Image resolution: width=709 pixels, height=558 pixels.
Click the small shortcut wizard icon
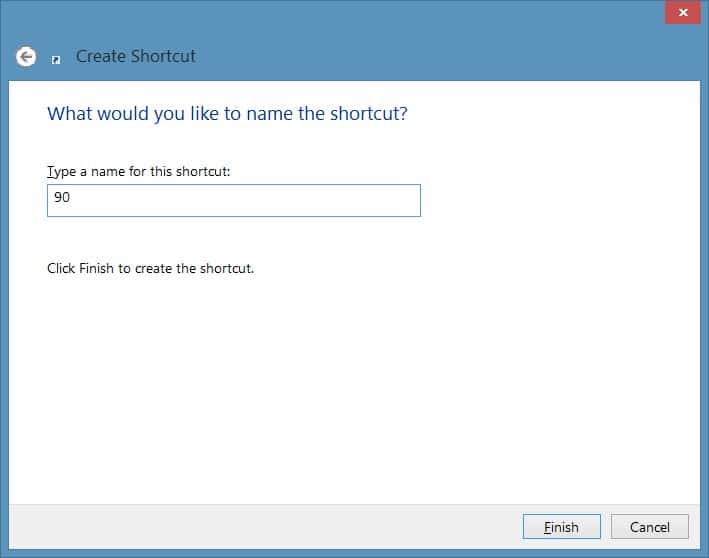click(x=56, y=60)
